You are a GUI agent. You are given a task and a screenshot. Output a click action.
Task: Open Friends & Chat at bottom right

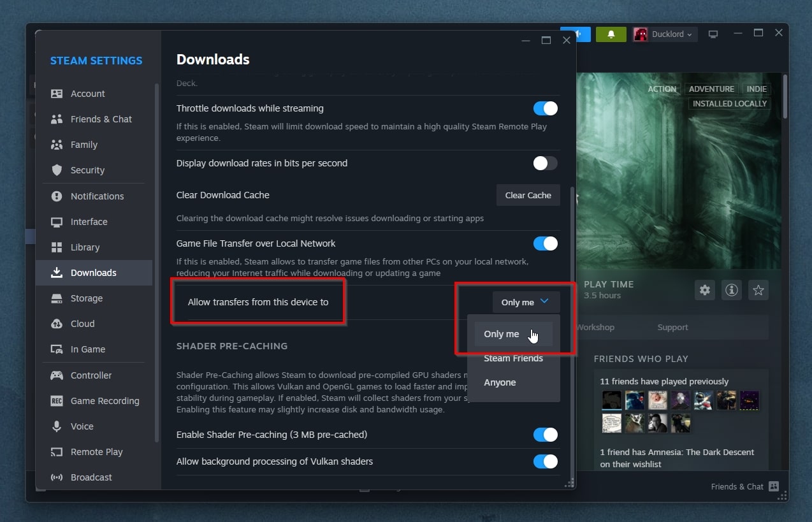click(745, 486)
